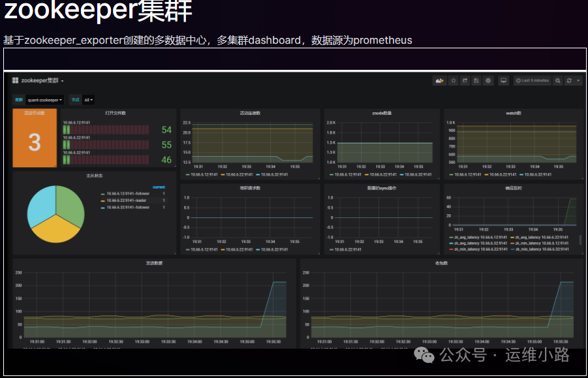Click the zookeeper集群 page heading

point(98,10)
